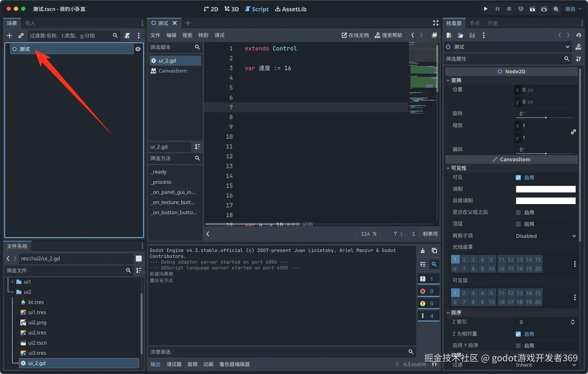Copy the output log selection icon
This screenshot has height=374, width=588.
434,251
